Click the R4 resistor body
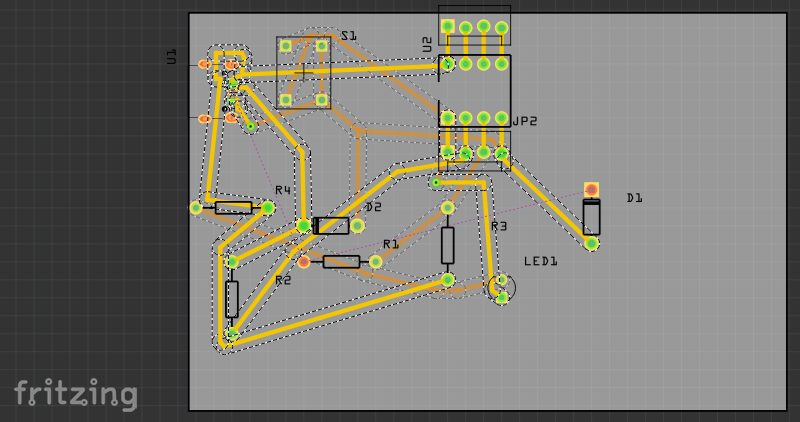The height and width of the screenshot is (422, 800). coord(233,208)
